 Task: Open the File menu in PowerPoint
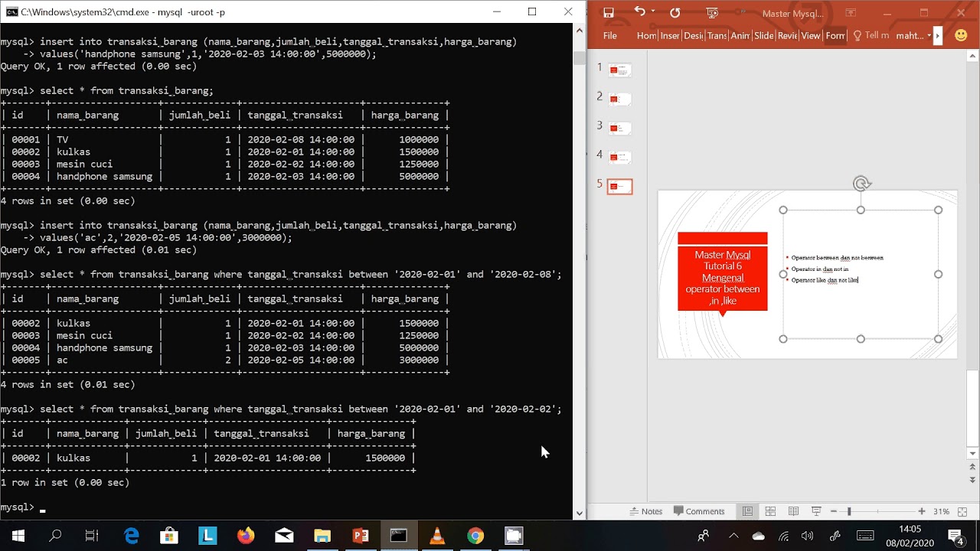click(610, 36)
